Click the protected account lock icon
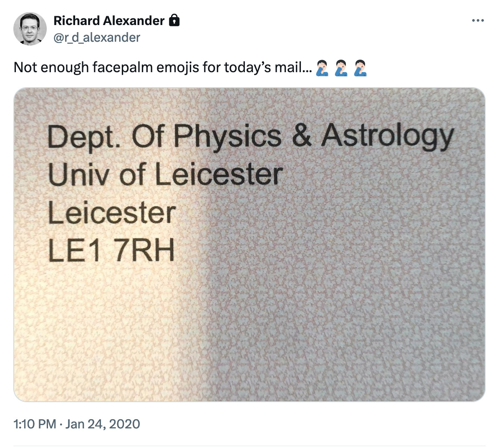Viewport: 499px width, 448px height. click(174, 20)
